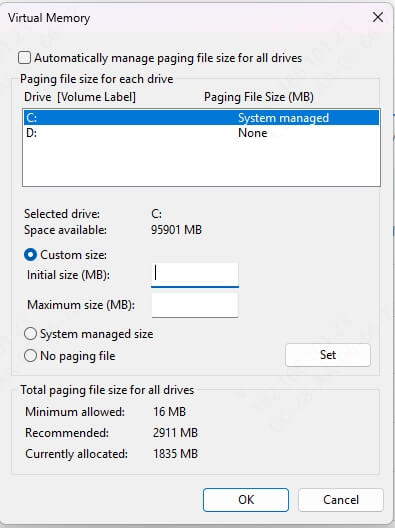The height and width of the screenshot is (528, 395).
Task: Select drive C: System managed row
Action: pos(201,118)
